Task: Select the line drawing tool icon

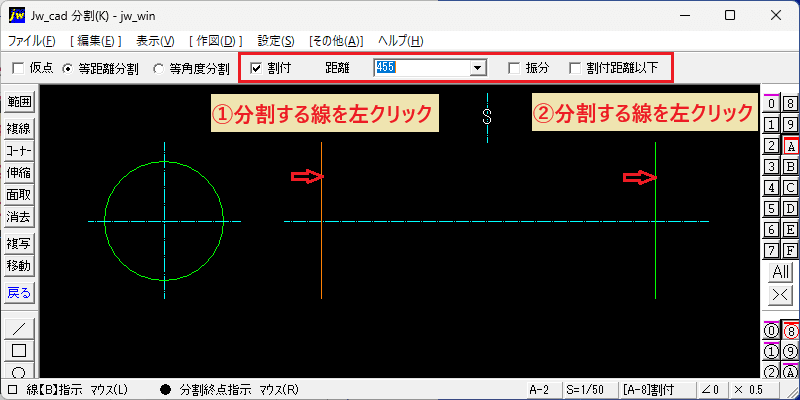Action: coord(19,329)
